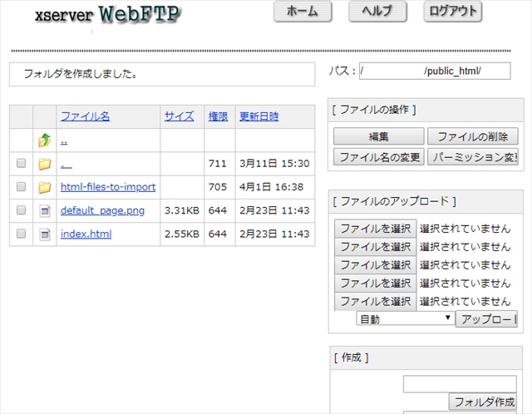Tick the checkbox for html-files-to-import
Viewport: 532px width, 414px height.
pos(21,187)
